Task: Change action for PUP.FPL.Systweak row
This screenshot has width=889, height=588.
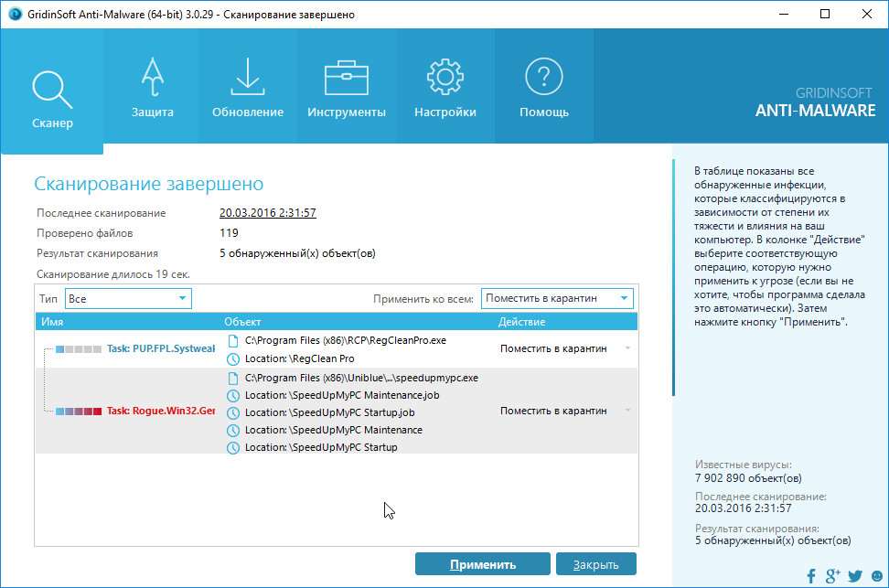Action: [x=564, y=348]
